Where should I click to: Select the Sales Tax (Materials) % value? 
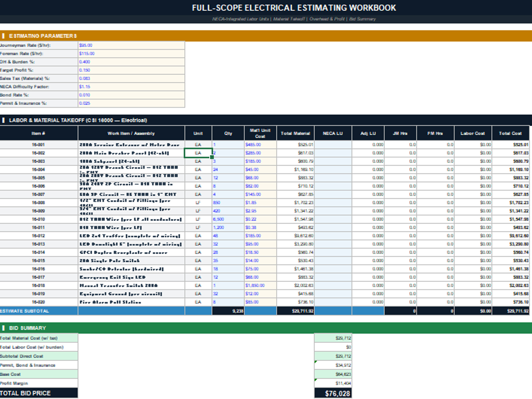[131, 78]
